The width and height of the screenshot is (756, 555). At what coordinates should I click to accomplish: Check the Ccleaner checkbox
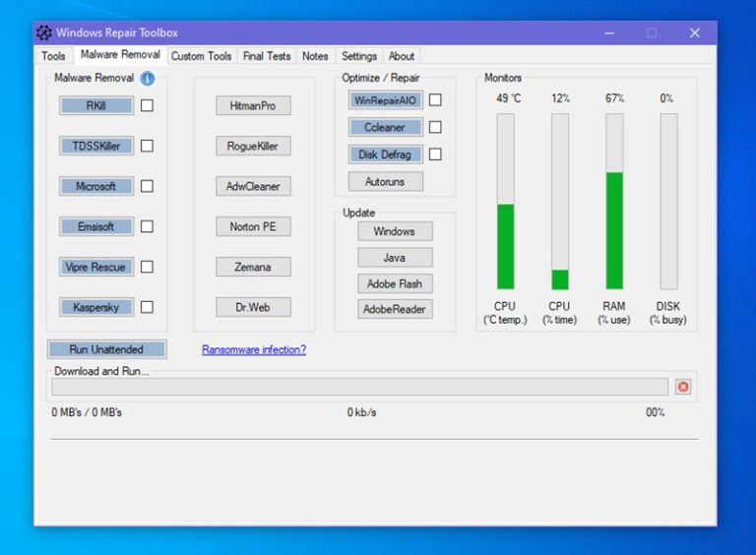tap(435, 127)
